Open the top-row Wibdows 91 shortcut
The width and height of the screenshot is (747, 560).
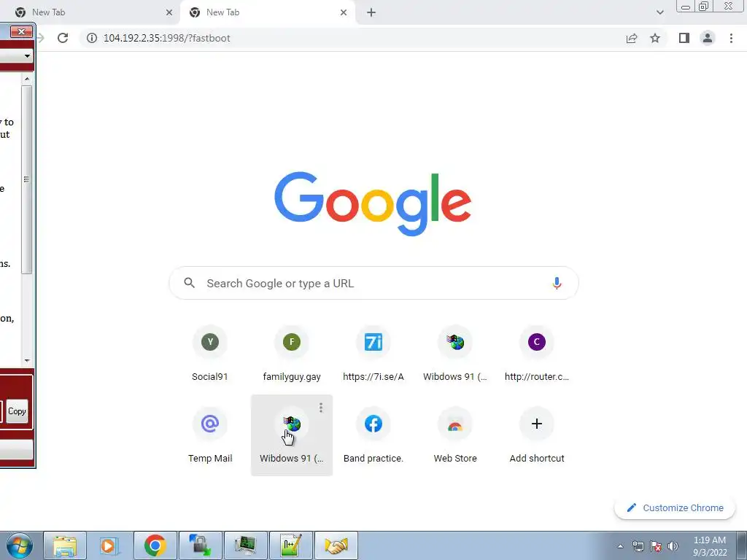coord(455,354)
